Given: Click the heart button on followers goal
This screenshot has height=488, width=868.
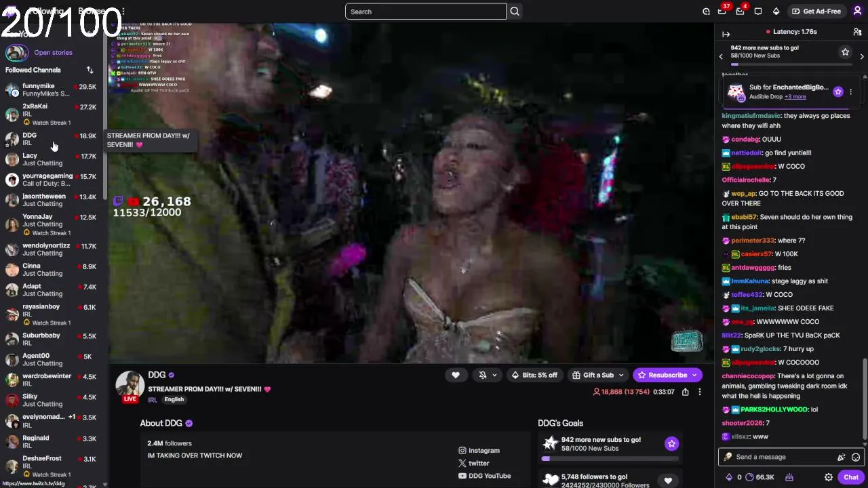Looking at the screenshot, I should [668, 481].
